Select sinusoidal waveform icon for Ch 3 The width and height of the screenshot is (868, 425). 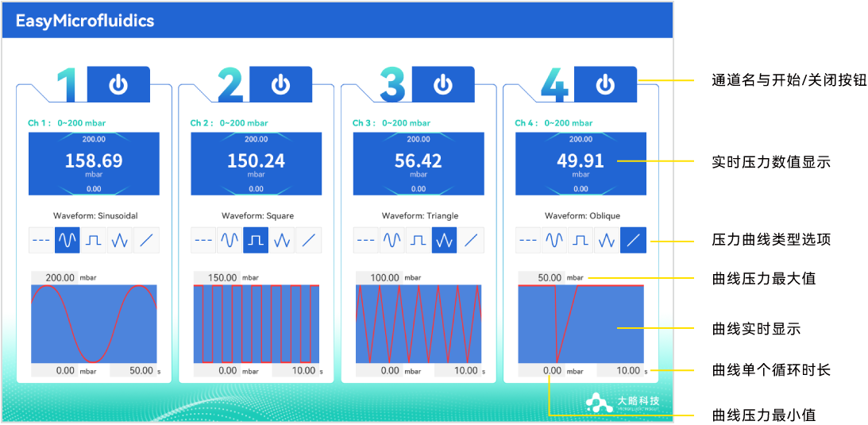click(392, 240)
